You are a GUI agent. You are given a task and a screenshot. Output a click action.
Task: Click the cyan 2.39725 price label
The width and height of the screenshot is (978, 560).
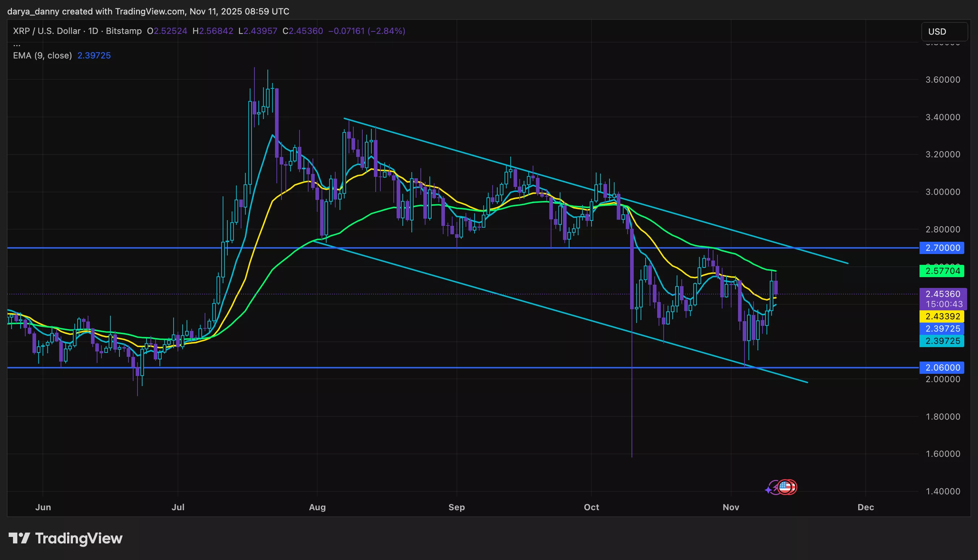point(942,340)
